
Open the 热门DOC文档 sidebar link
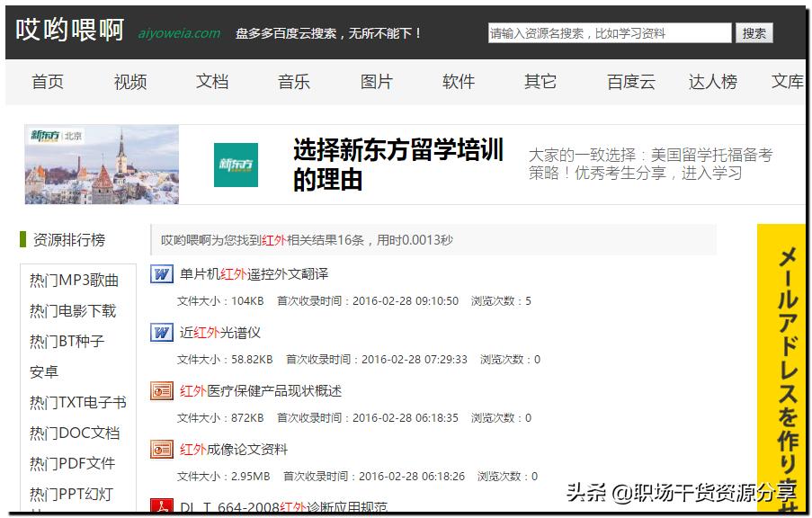[75, 433]
